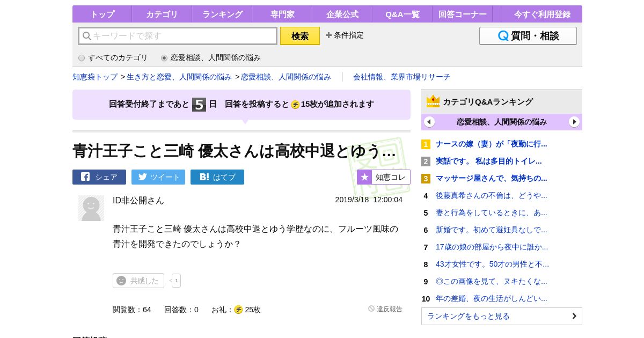Viewport: 644px width, 338px height.
Task: Open ranking item 妻と行為をしているときに、あ...
Action: coord(492,212)
